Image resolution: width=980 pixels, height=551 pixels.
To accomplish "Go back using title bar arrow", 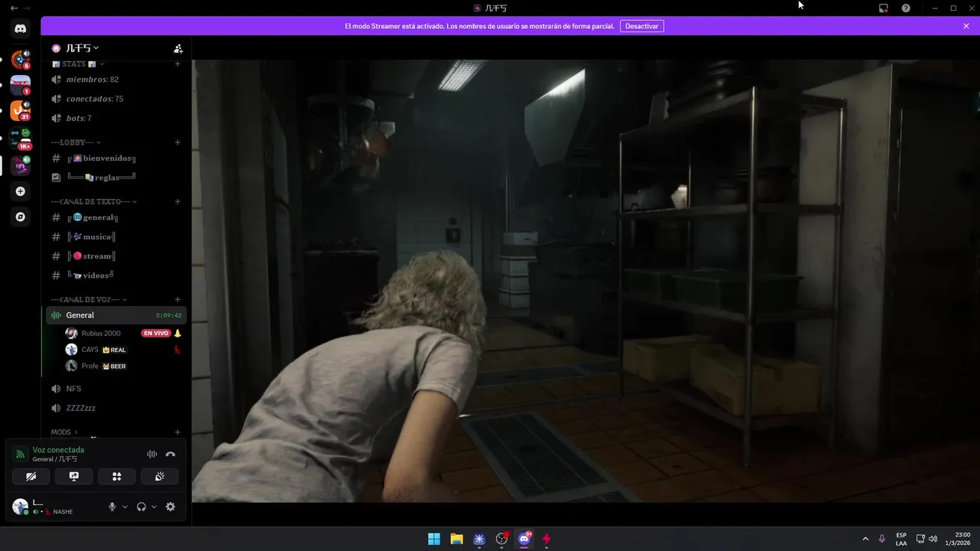I will (x=13, y=8).
